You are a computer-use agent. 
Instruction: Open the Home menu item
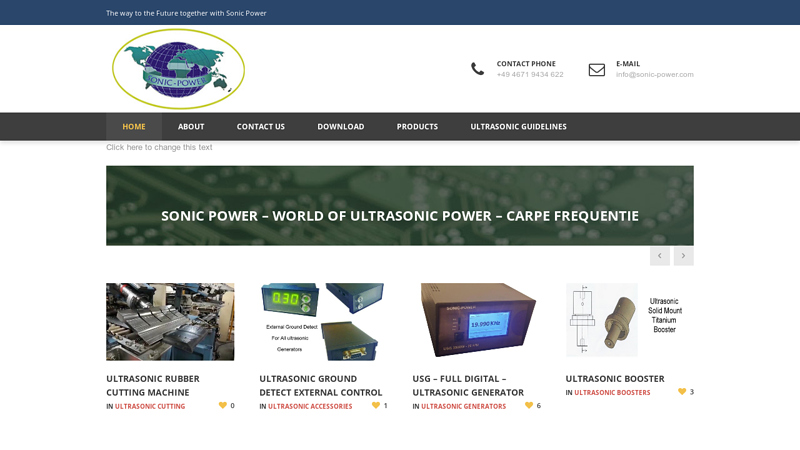tap(134, 127)
